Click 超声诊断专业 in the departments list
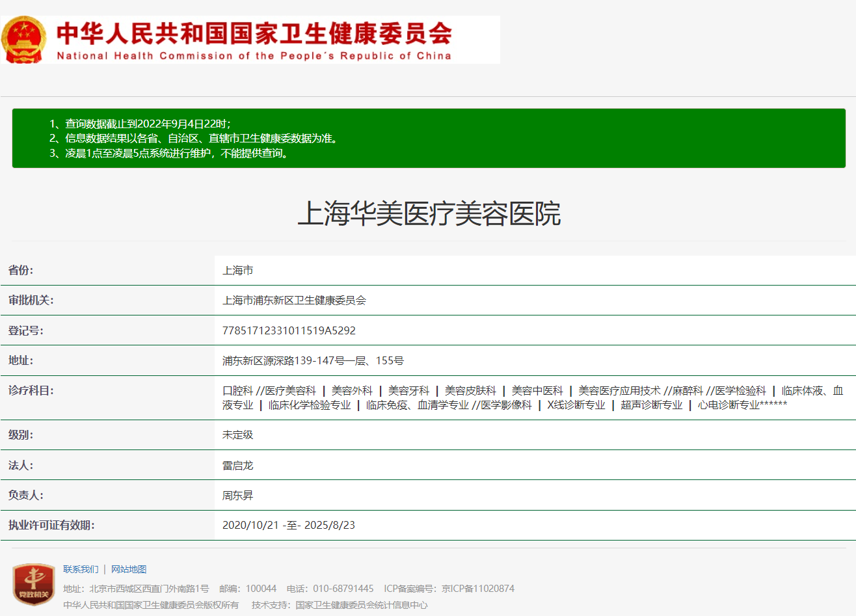This screenshot has height=616, width=856. pos(651,405)
